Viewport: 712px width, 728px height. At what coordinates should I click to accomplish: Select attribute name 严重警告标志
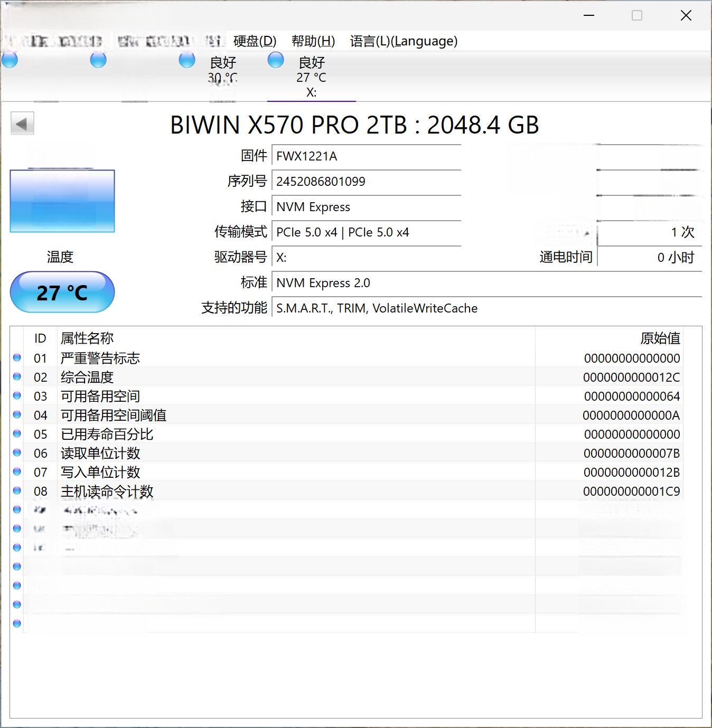pos(100,358)
